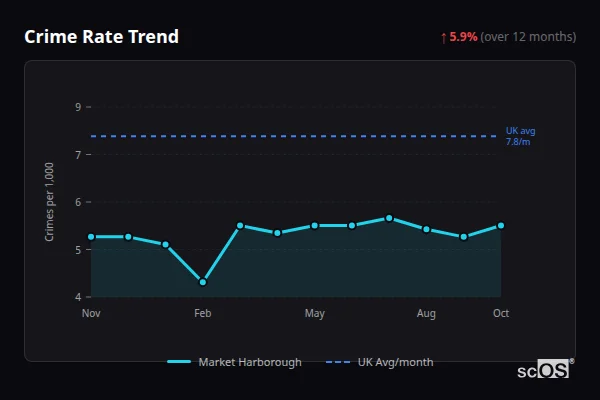
Task: Click the red 5.9% increase figure
Action: tap(463, 37)
